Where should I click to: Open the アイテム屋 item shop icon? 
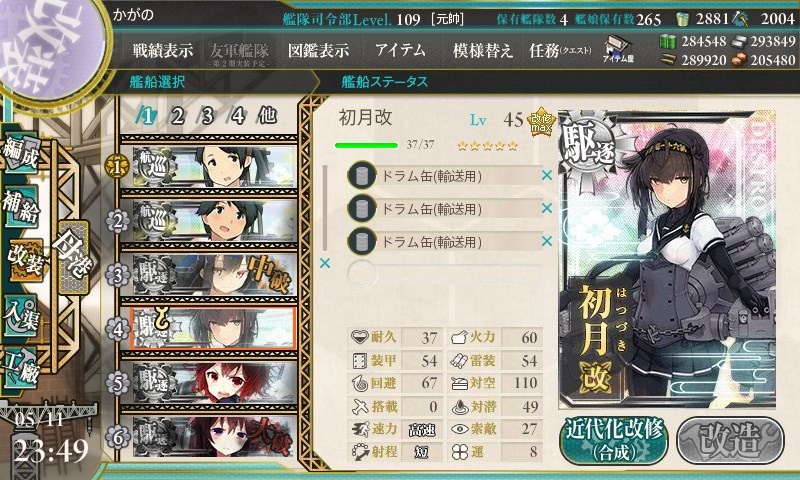click(x=618, y=49)
